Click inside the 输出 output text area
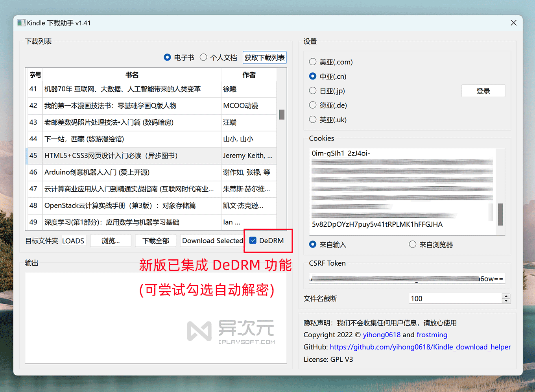The image size is (535, 392). coord(156,318)
